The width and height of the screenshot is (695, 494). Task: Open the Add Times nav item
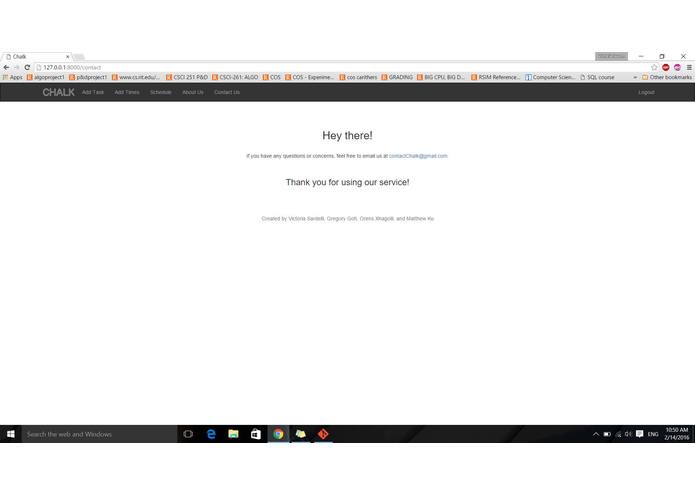click(x=127, y=92)
